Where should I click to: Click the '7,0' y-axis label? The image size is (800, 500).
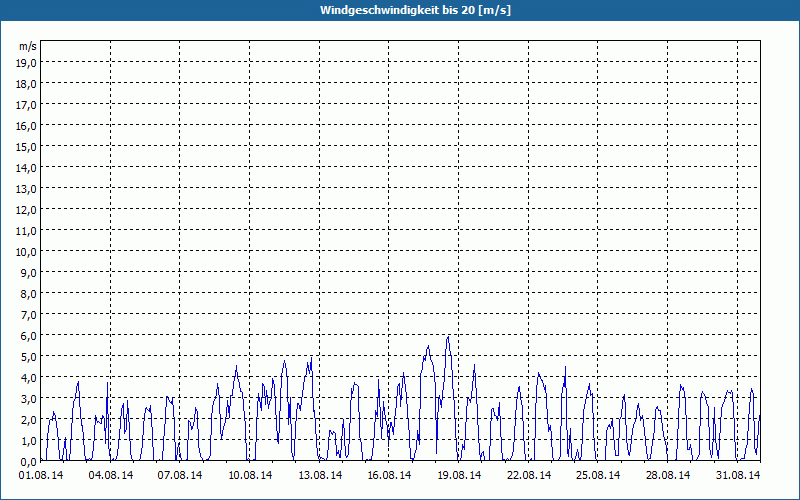click(29, 315)
